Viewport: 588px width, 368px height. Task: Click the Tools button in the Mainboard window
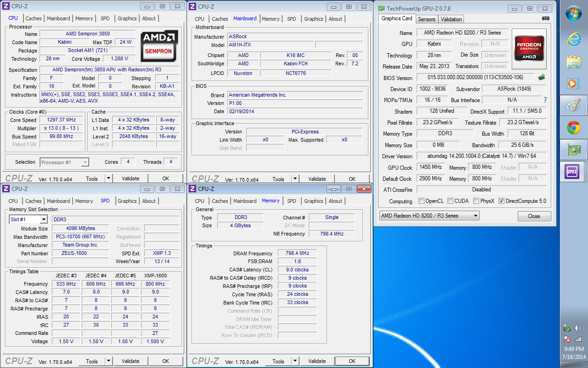278,179
